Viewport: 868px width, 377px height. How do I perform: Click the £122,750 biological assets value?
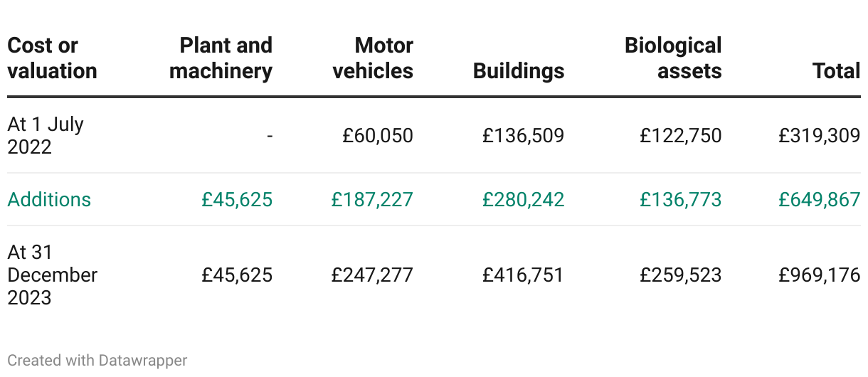tap(681, 135)
